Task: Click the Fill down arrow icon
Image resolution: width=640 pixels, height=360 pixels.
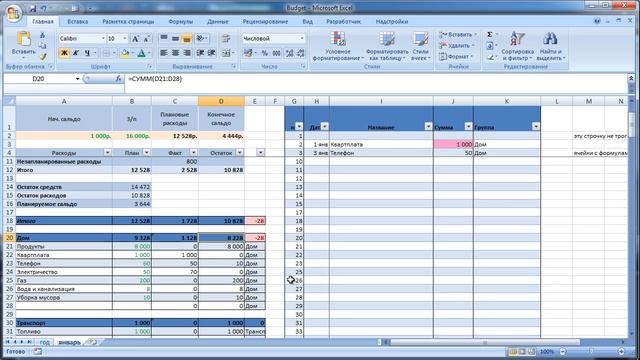Action: [490, 46]
